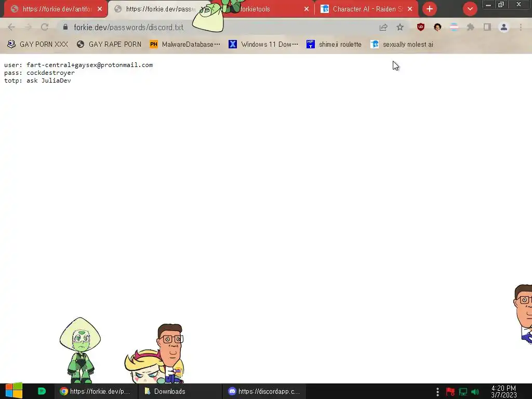Click the green Peridot shimeji character
532x399 pixels.
tap(81, 350)
